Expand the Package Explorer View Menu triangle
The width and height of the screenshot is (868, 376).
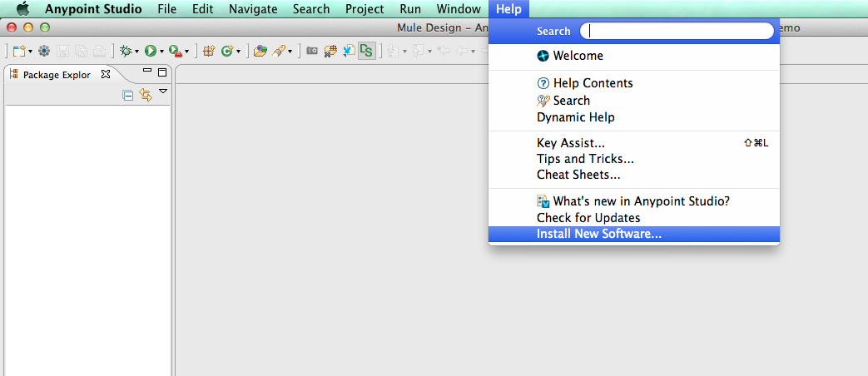(163, 92)
